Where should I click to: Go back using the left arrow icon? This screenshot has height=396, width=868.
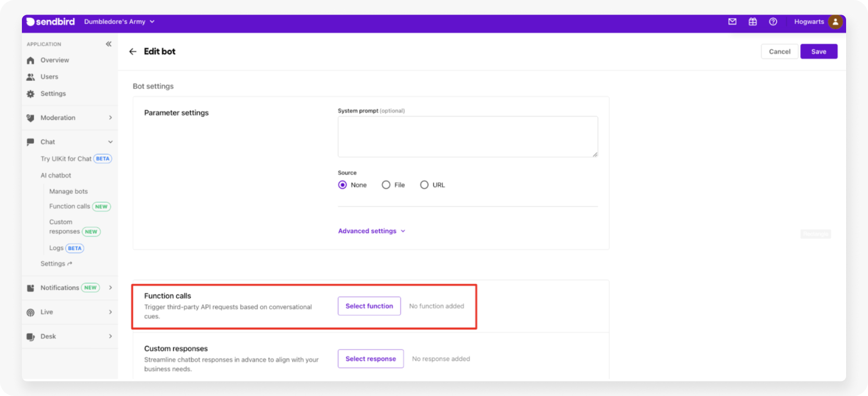coord(132,52)
